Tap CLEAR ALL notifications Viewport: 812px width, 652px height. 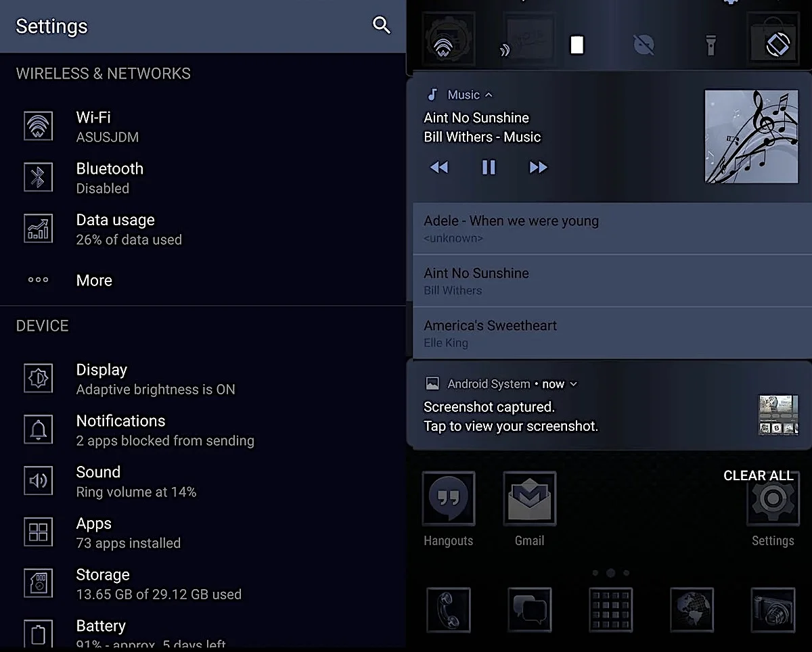(x=759, y=475)
